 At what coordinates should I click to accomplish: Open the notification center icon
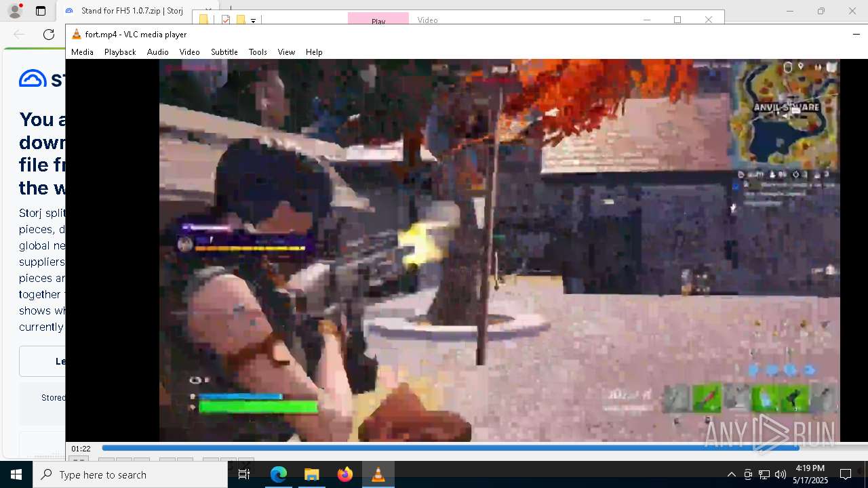click(x=846, y=474)
